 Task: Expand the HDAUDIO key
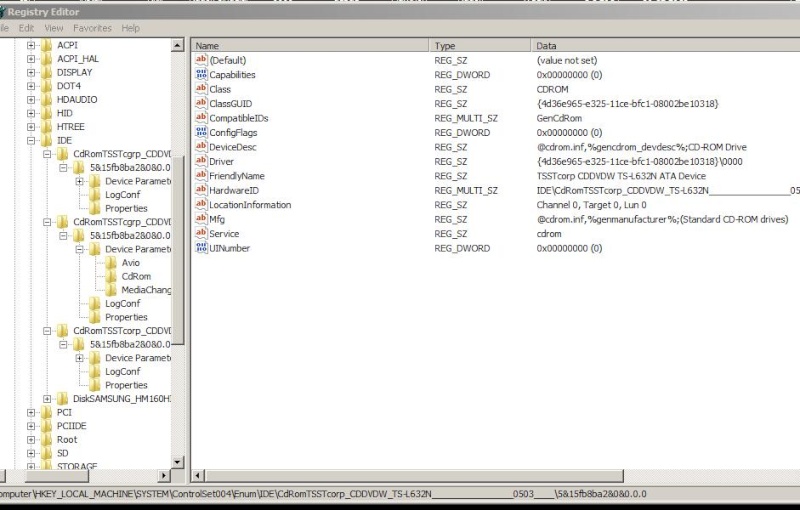point(31,100)
